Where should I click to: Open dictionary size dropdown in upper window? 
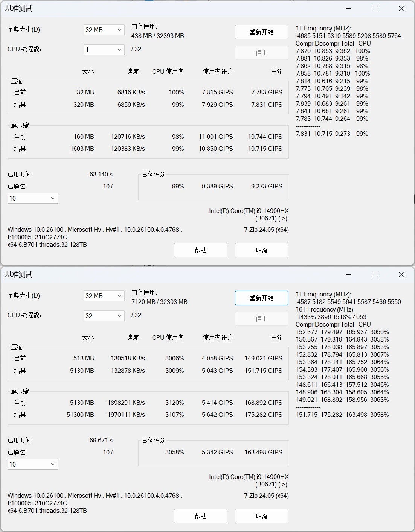tap(104, 30)
